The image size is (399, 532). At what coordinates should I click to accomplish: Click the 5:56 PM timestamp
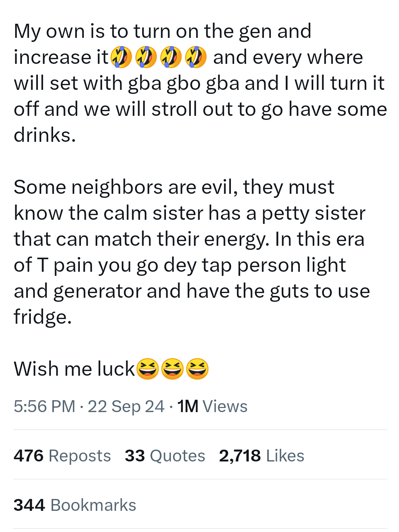(x=45, y=406)
